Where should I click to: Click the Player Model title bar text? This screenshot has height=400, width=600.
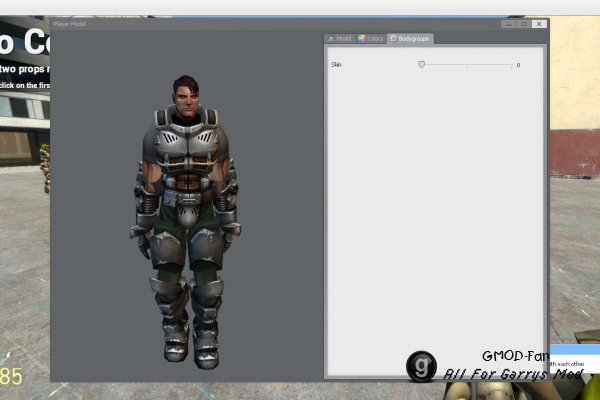tap(70, 23)
